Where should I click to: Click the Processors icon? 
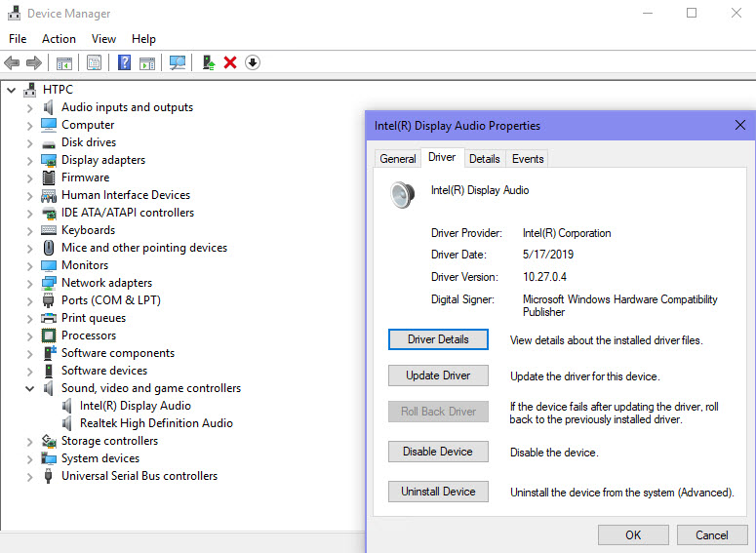(x=49, y=336)
